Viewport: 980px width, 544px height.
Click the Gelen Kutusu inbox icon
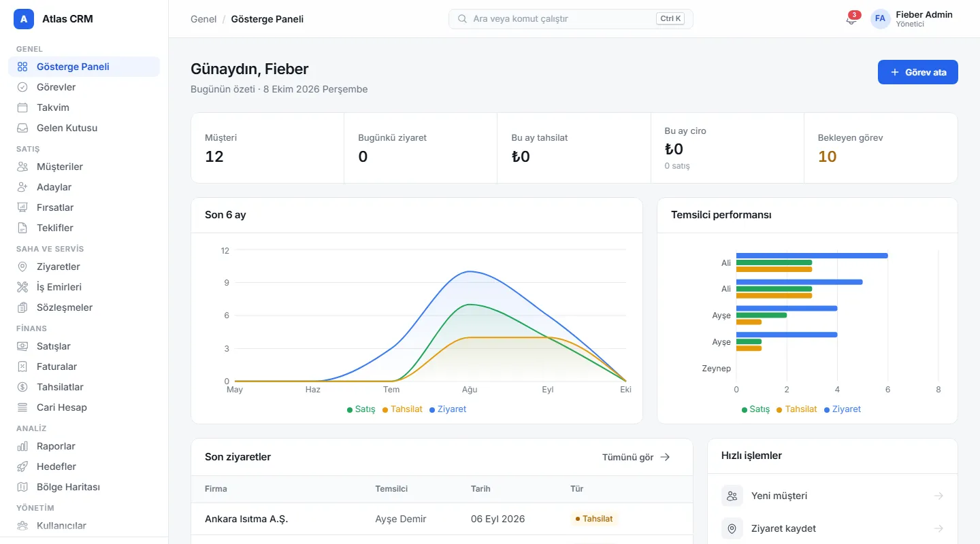coord(22,128)
